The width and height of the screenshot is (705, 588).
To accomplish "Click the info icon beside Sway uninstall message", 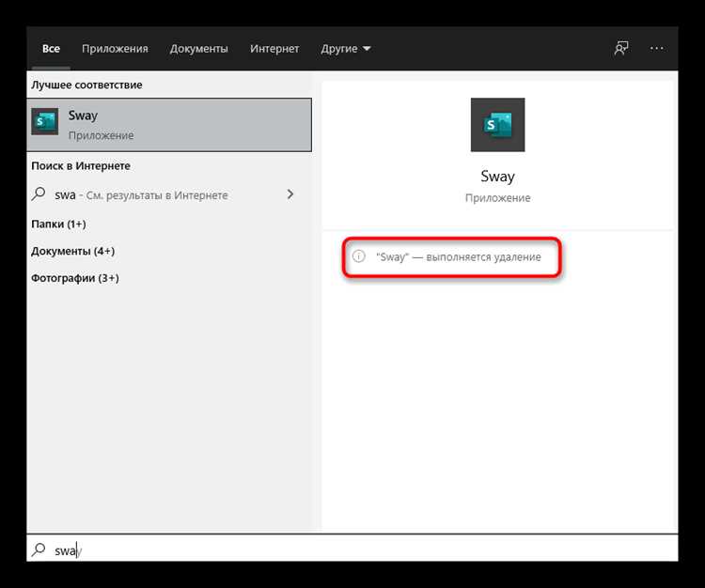I will pos(358,256).
